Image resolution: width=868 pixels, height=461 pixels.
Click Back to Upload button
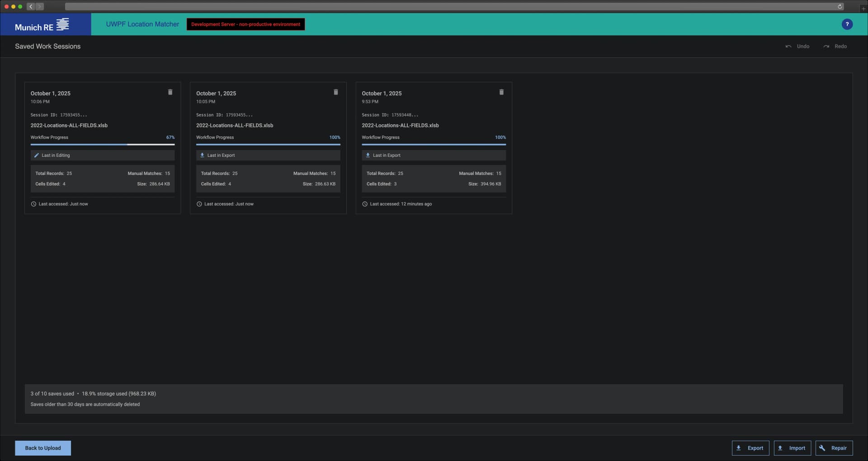tap(43, 448)
